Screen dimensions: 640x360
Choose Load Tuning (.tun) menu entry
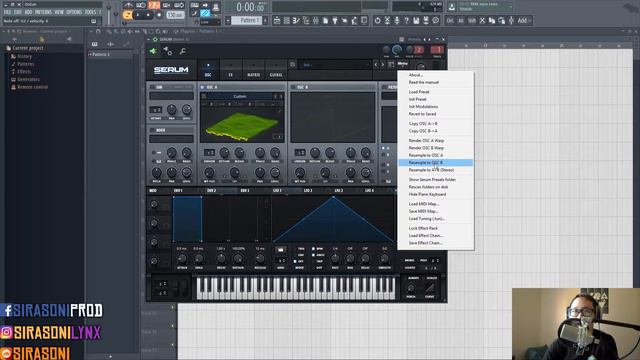(436, 218)
